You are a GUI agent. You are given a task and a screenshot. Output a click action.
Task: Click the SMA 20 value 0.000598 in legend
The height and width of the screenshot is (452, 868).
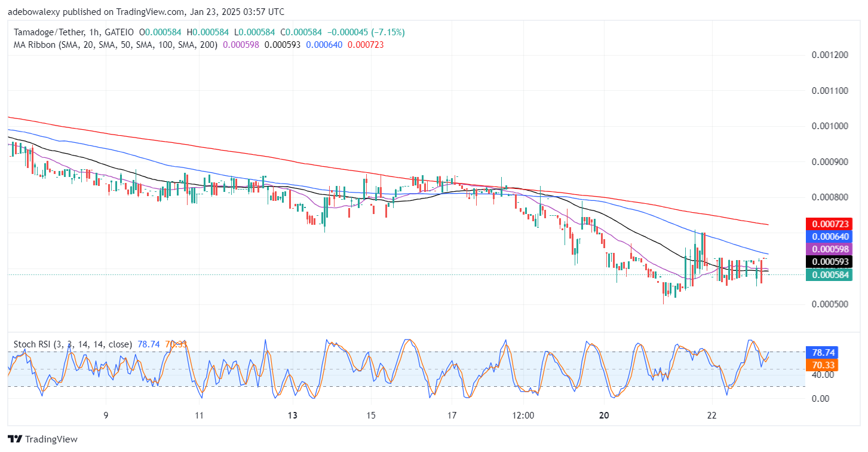(241, 45)
